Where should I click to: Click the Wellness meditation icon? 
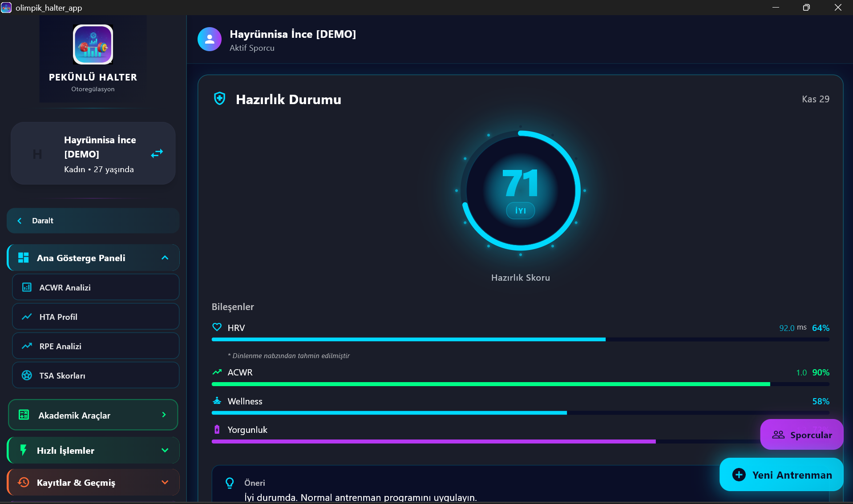[217, 401]
